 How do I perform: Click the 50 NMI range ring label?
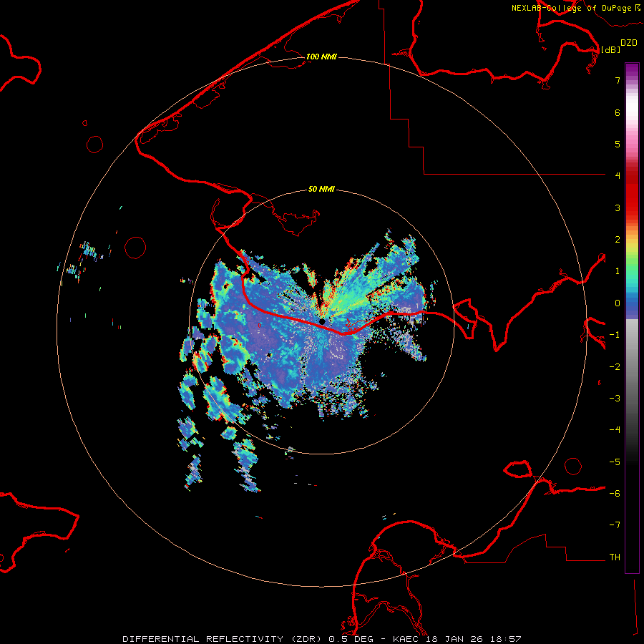pyautogui.click(x=321, y=189)
